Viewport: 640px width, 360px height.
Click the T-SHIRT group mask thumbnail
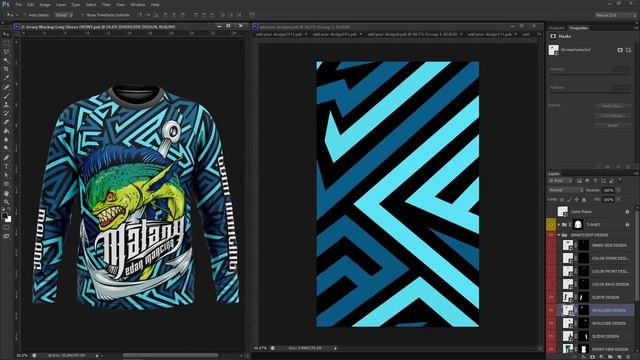(578, 224)
